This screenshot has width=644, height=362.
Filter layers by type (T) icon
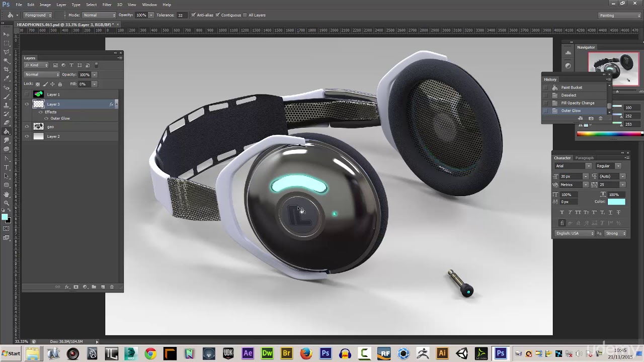coord(71,65)
